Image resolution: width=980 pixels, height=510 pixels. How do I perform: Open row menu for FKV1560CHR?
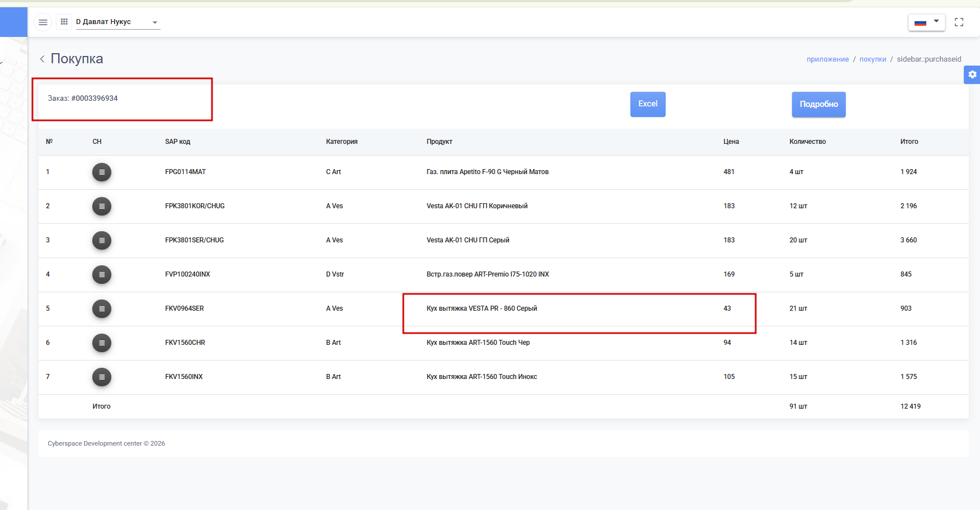coord(102,343)
